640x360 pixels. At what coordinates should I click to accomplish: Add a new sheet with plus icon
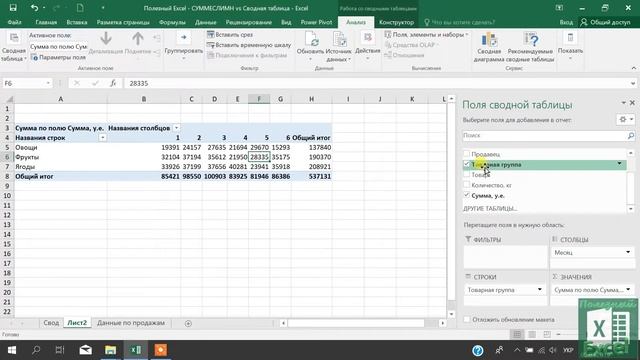click(x=188, y=323)
